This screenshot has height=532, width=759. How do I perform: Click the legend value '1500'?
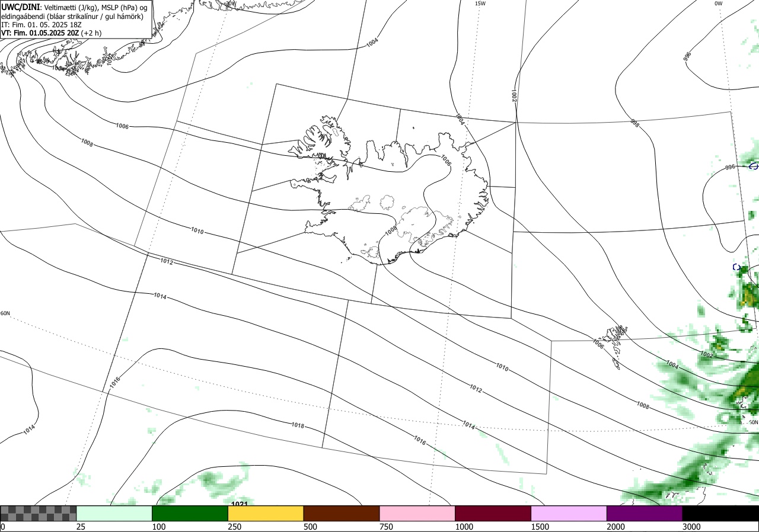(540, 527)
